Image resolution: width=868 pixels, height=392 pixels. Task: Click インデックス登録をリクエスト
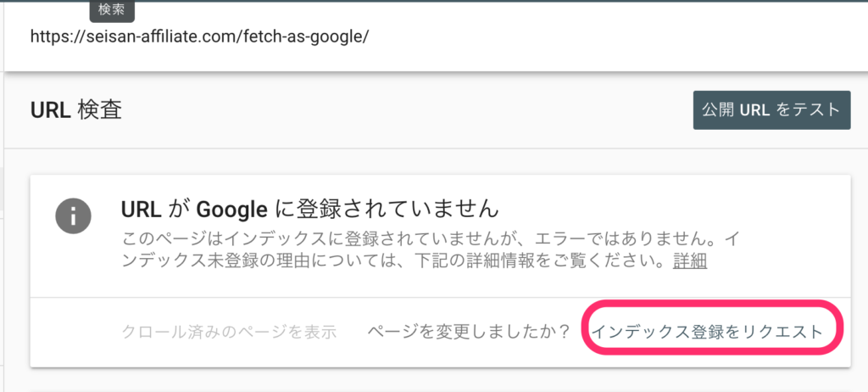707,332
